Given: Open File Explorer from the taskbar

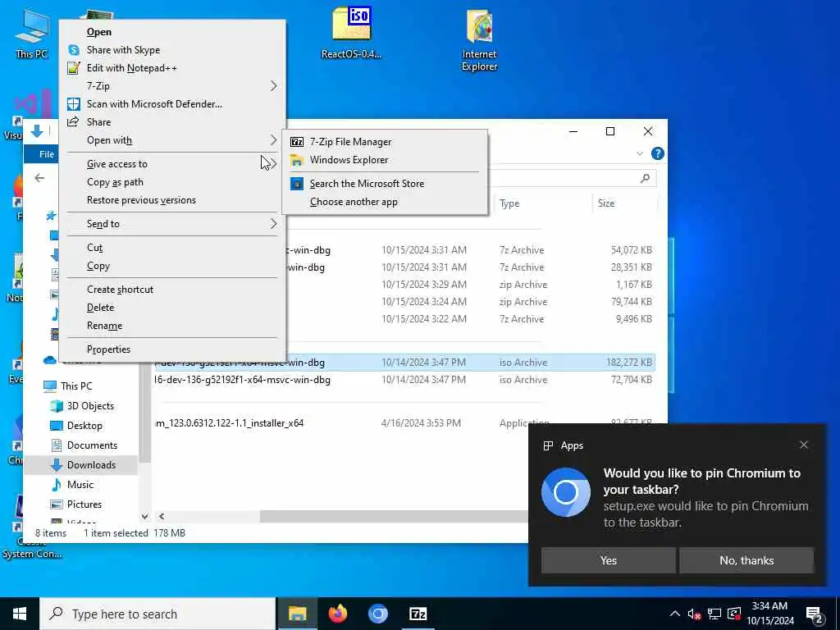Looking at the screenshot, I should coord(297,614).
